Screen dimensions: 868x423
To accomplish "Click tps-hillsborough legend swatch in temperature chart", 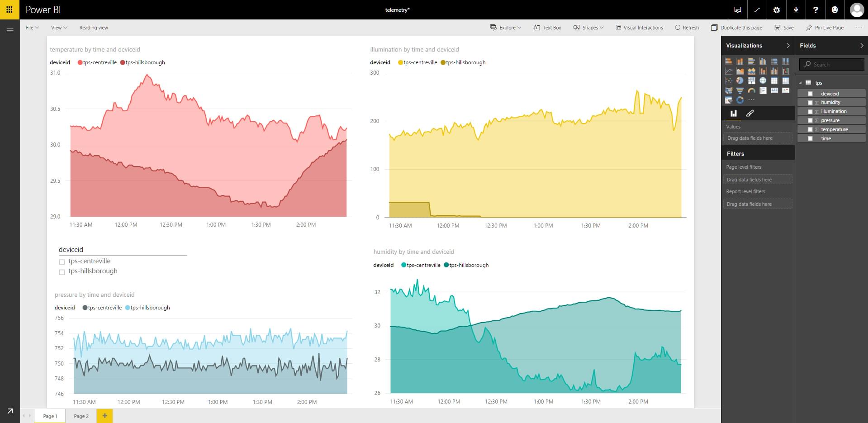I will pyautogui.click(x=123, y=63).
